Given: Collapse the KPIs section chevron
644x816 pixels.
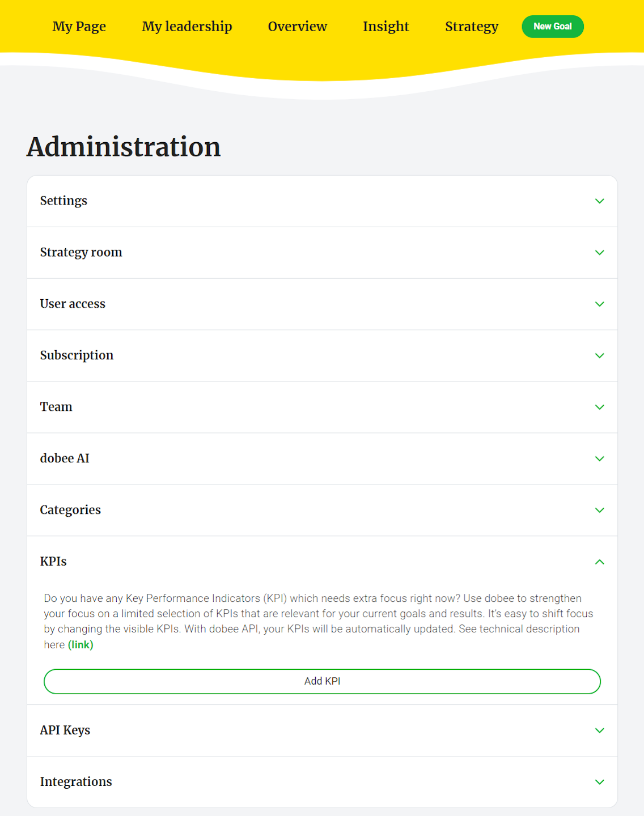Looking at the screenshot, I should (x=599, y=562).
